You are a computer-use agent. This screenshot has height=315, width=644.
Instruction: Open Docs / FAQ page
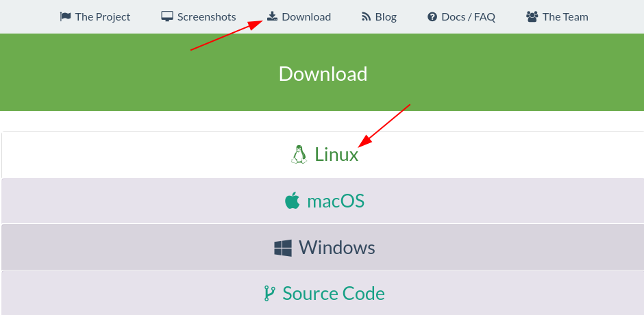tap(461, 17)
